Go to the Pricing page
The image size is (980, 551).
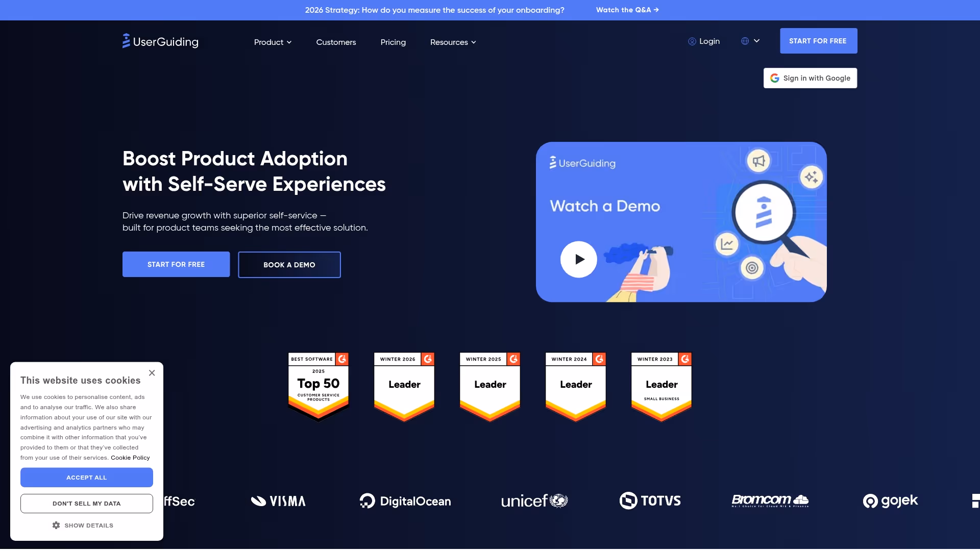point(393,42)
